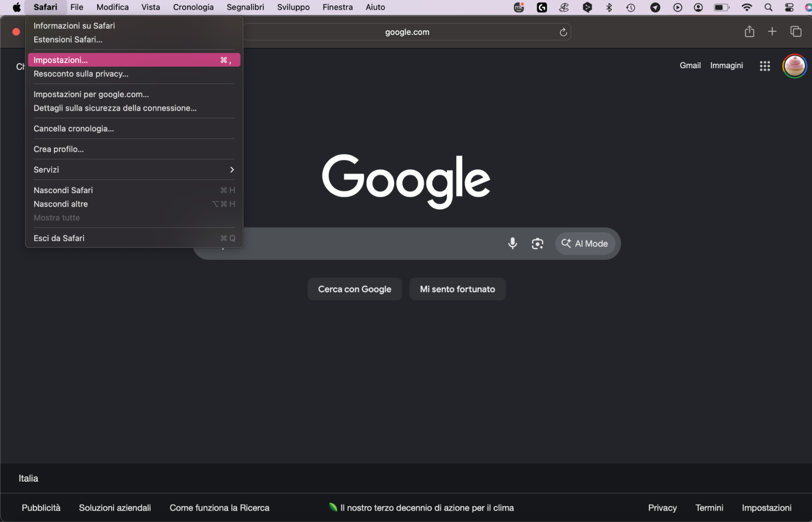Viewport: 812px width, 522px height.
Task: Choose Estensioni Safari…
Action: tap(134, 39)
